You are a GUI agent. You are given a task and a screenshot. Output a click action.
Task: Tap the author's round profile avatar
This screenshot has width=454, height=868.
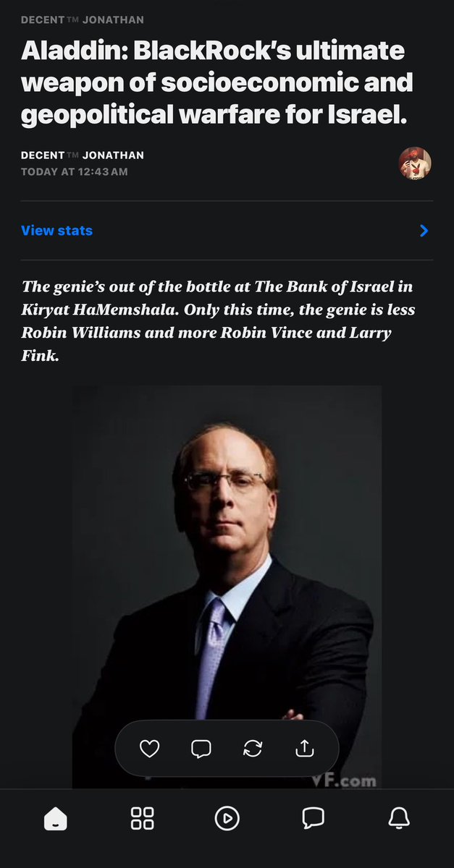415,163
